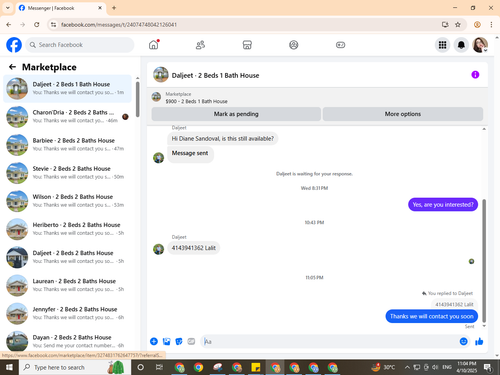
Task: Close the Messenger | Facebook tab
Action: [x=100, y=8]
